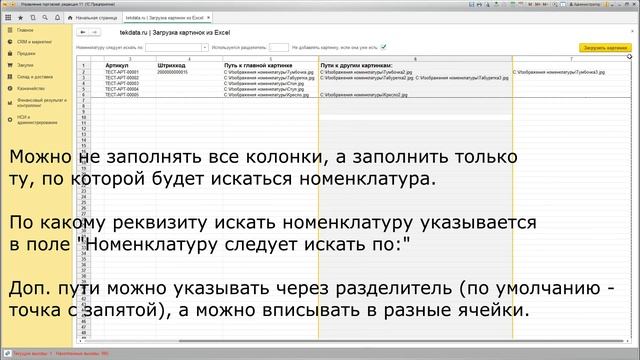Select spreadsheet column header 7
This screenshot has height=360, width=640.
click(571, 59)
